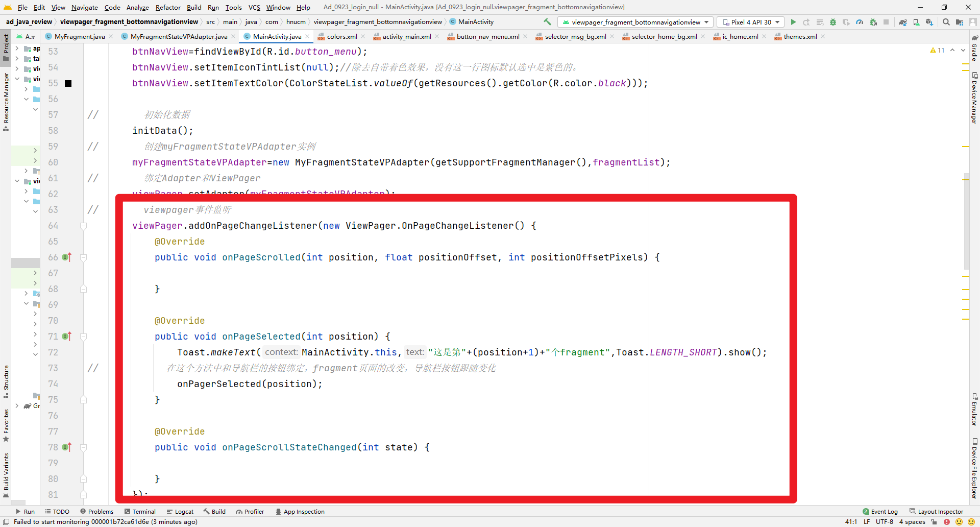This screenshot has width=980, height=527.
Task: Click black color swatch on line 55 gutter
Action: point(68,83)
